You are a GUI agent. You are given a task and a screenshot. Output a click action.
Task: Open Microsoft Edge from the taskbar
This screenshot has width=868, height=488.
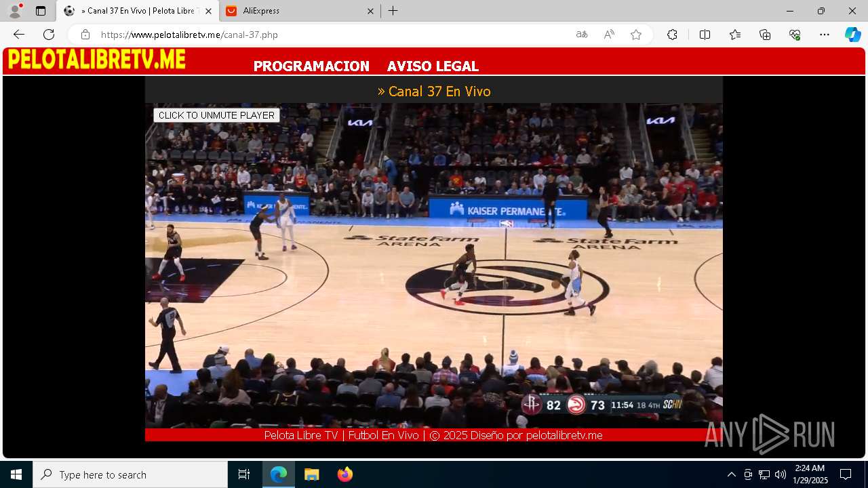tap(279, 474)
